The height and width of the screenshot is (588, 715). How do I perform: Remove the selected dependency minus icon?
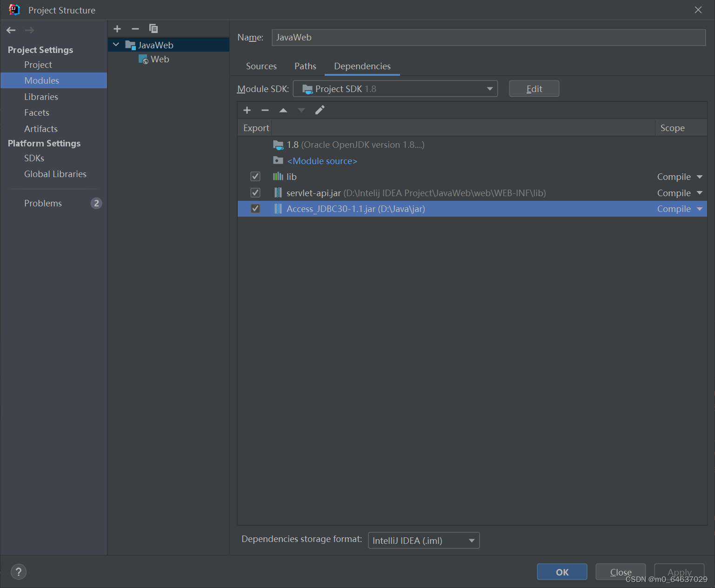point(265,110)
